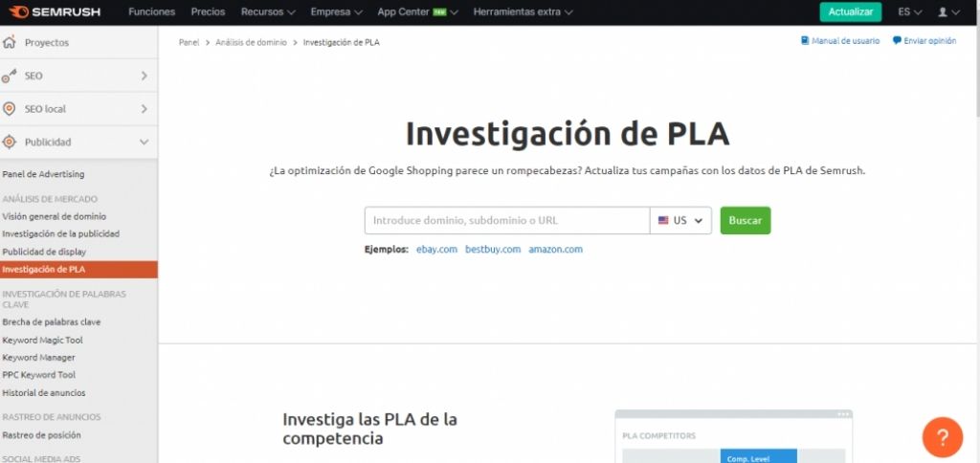
Task: Click the SEO key icon
Action: click(x=9, y=77)
